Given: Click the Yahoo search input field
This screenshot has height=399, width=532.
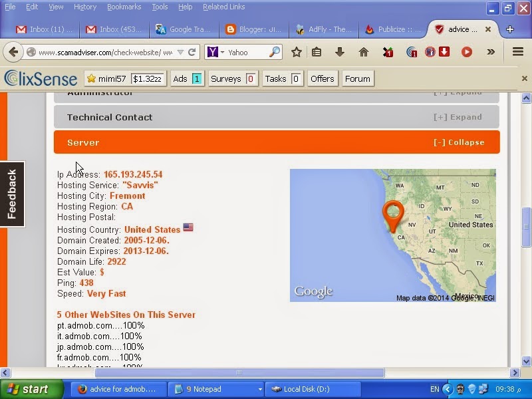Looking at the screenshot, I should (x=247, y=53).
